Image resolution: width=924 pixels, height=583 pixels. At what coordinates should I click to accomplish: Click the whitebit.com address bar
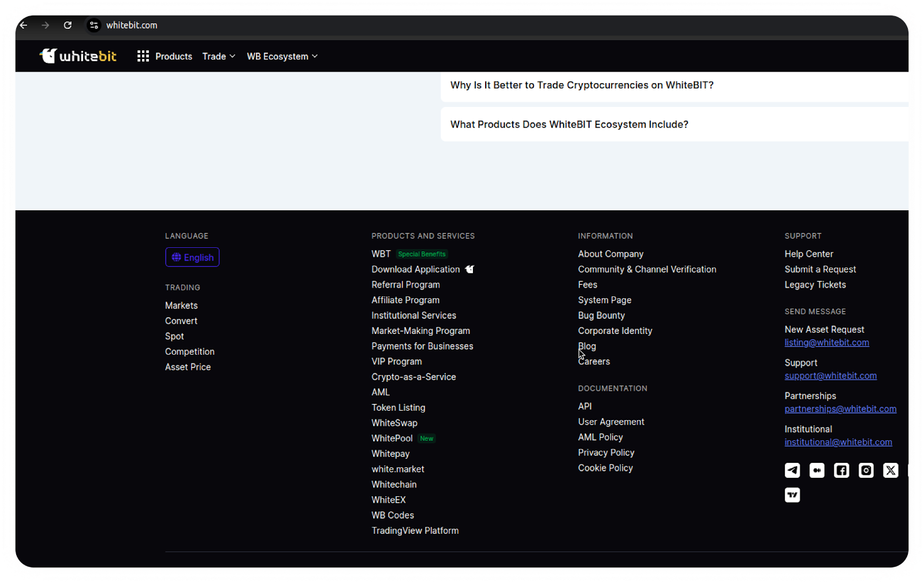(132, 25)
